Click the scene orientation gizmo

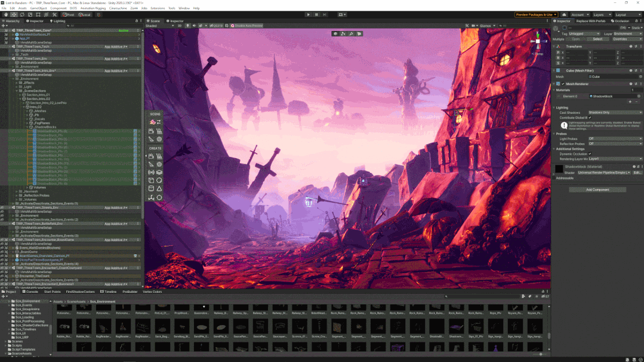[538, 42]
